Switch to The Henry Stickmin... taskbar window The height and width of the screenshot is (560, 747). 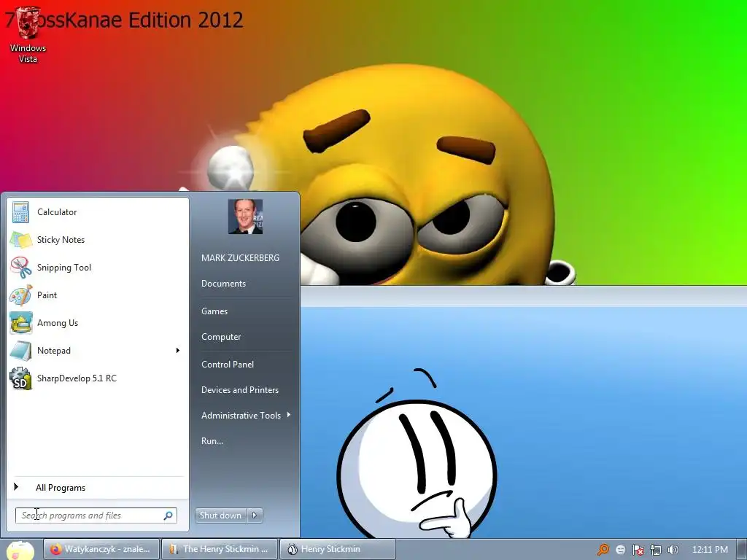(x=219, y=549)
